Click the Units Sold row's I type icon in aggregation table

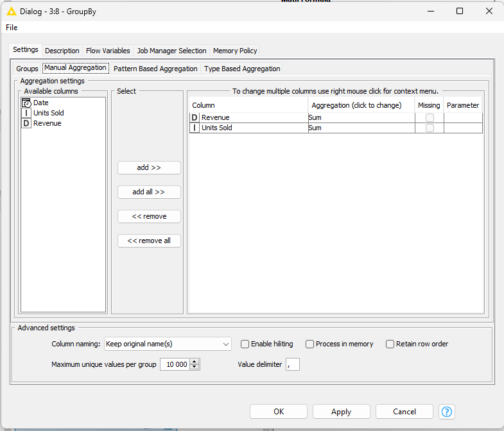pos(195,128)
